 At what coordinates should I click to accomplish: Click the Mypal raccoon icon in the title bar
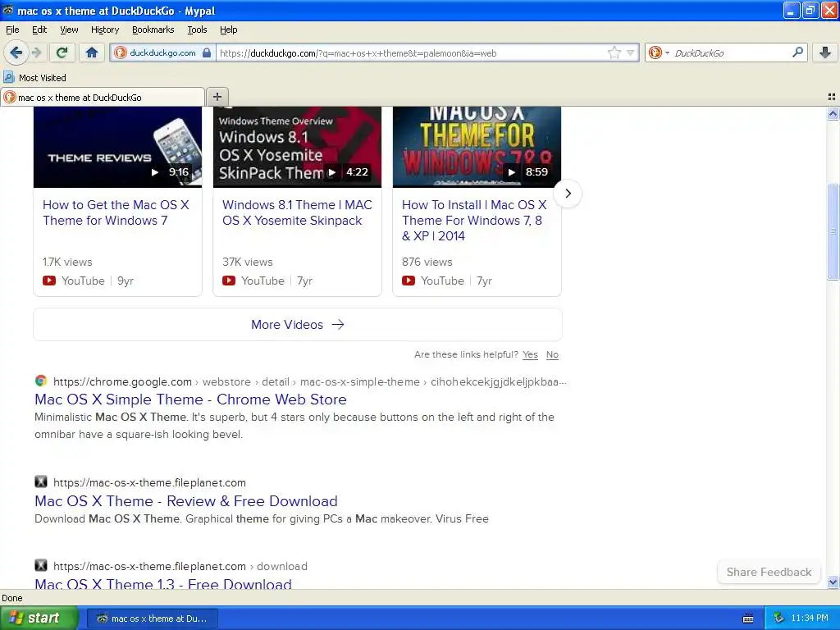[x=8, y=10]
